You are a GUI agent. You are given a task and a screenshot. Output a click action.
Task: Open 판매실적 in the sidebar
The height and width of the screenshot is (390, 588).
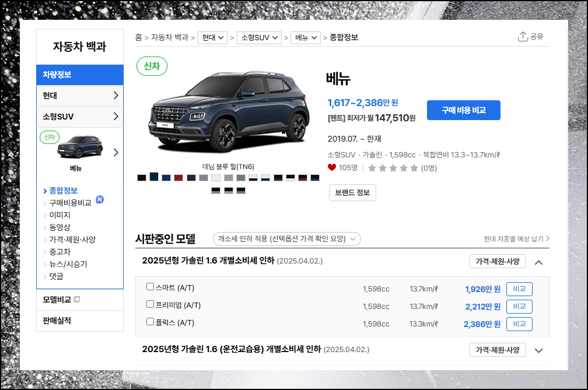click(x=57, y=321)
